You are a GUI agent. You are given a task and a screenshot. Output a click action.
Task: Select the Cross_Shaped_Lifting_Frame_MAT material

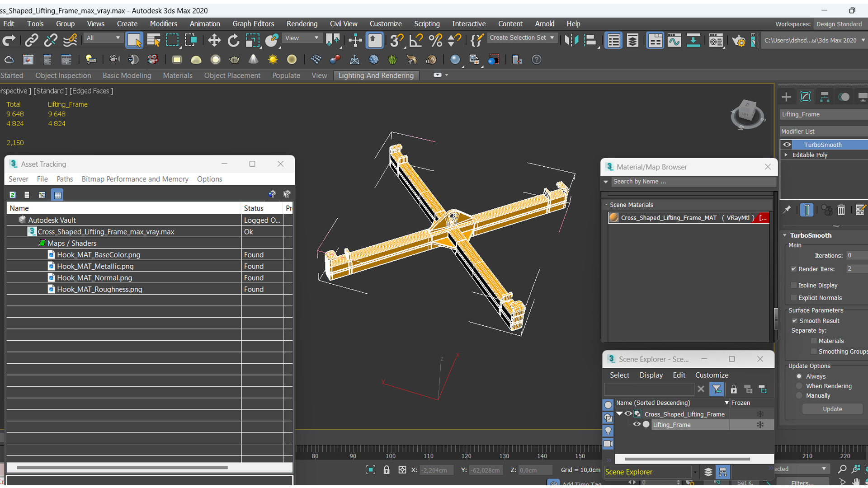pyautogui.click(x=688, y=218)
